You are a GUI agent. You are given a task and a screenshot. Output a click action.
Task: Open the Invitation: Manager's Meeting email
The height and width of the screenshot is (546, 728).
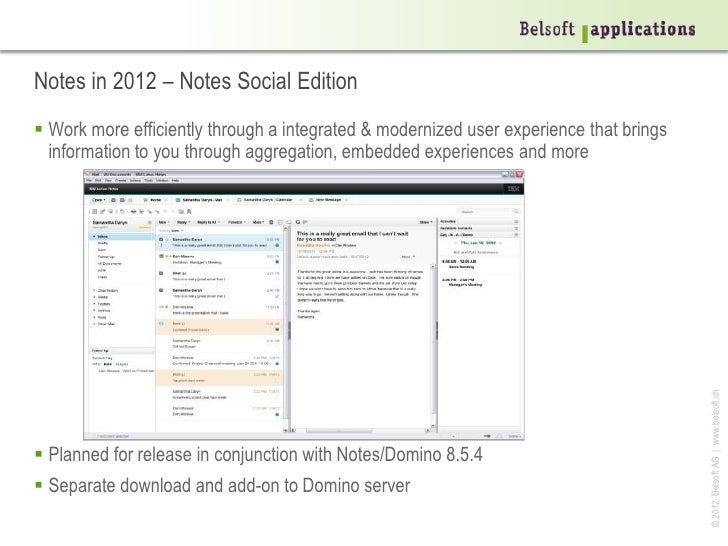click(x=219, y=259)
